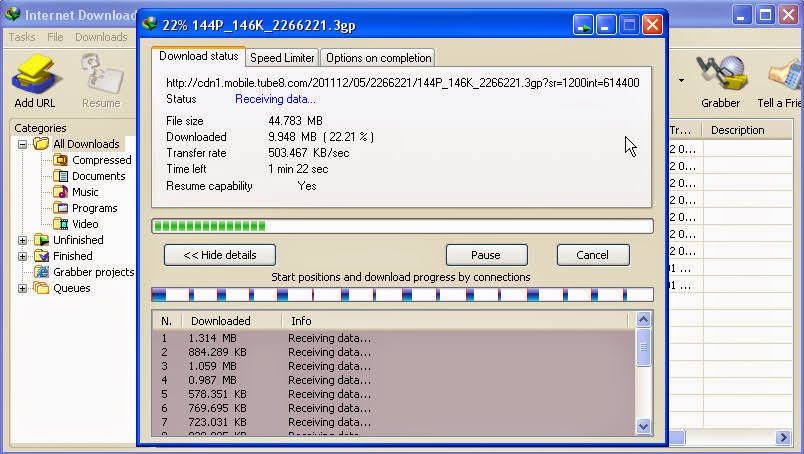Click the Tr... column header in main window
Viewport: 804px width, 454px height.
tap(685, 130)
